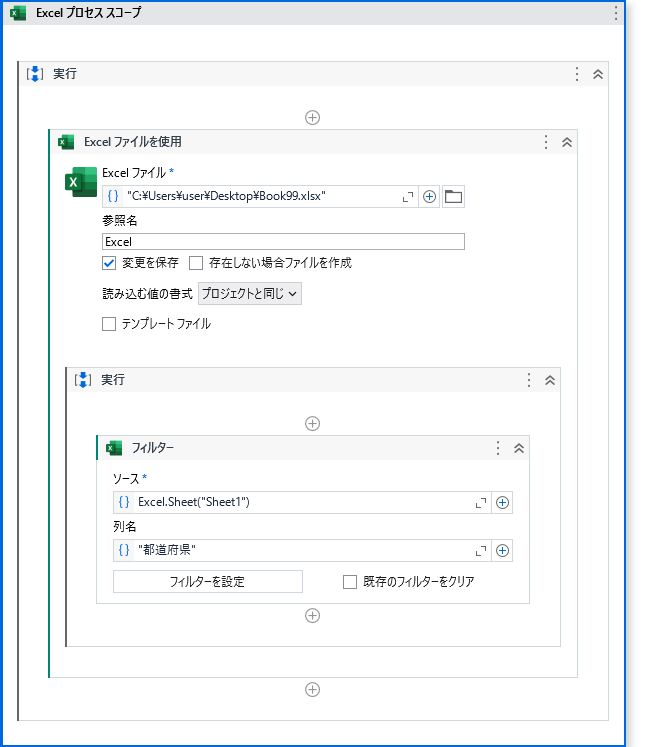Viewport: 648px width, 747px height.
Task: Add activity below フィルター activity
Action: pos(313,616)
